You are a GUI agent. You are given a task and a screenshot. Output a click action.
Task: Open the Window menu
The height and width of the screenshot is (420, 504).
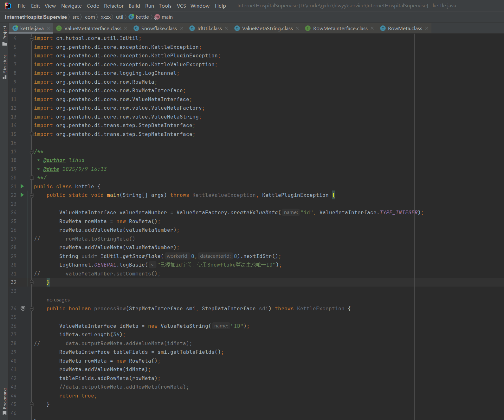pyautogui.click(x=200, y=6)
